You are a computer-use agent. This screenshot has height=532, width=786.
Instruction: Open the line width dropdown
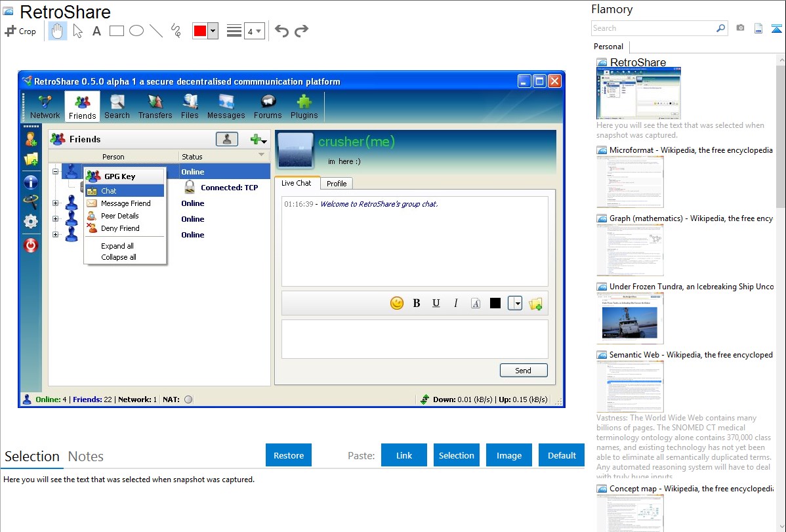pyautogui.click(x=254, y=31)
